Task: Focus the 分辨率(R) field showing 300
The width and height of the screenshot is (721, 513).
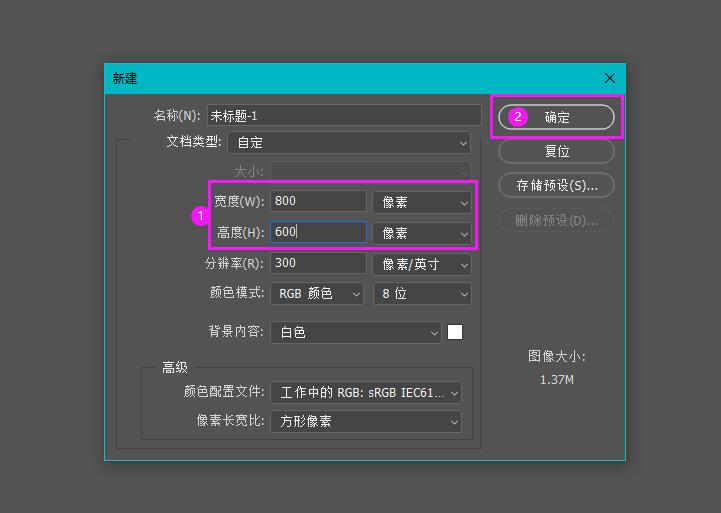Action: (x=318, y=263)
